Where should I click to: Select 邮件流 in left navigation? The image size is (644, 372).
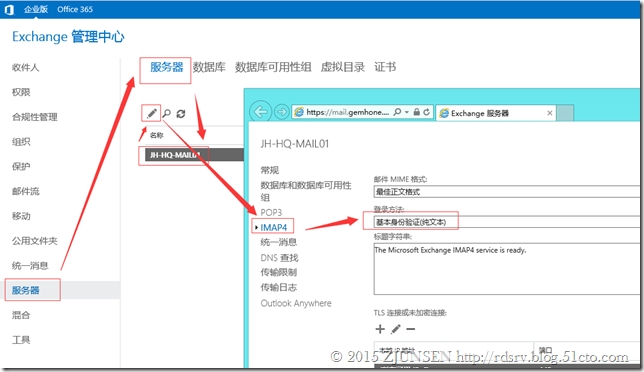[25, 191]
